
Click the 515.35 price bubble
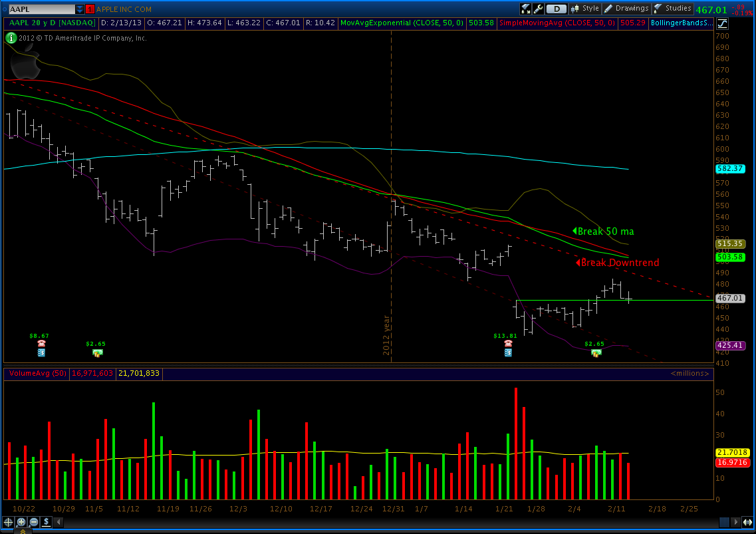coord(731,244)
